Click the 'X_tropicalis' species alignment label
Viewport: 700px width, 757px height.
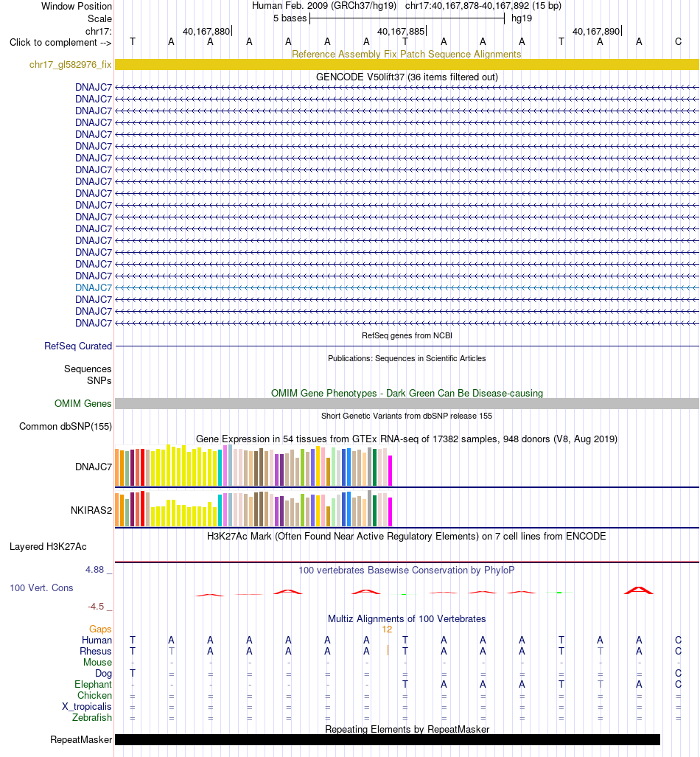[87, 707]
